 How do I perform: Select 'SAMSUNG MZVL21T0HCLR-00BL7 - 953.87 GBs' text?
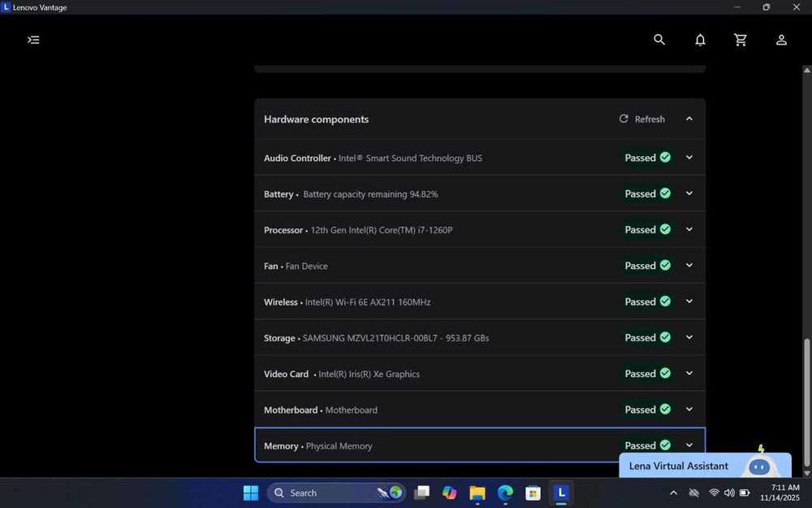395,338
